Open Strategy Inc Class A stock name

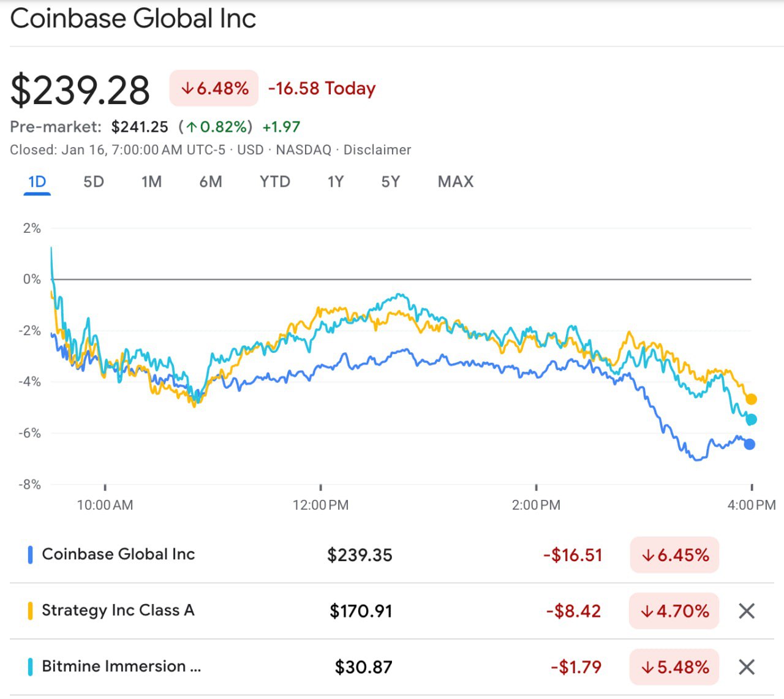pos(118,610)
